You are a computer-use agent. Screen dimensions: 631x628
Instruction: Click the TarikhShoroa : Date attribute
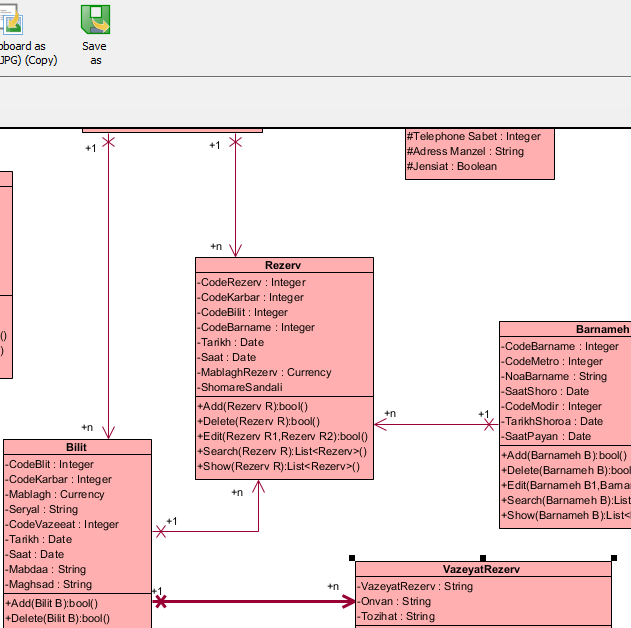(x=552, y=421)
